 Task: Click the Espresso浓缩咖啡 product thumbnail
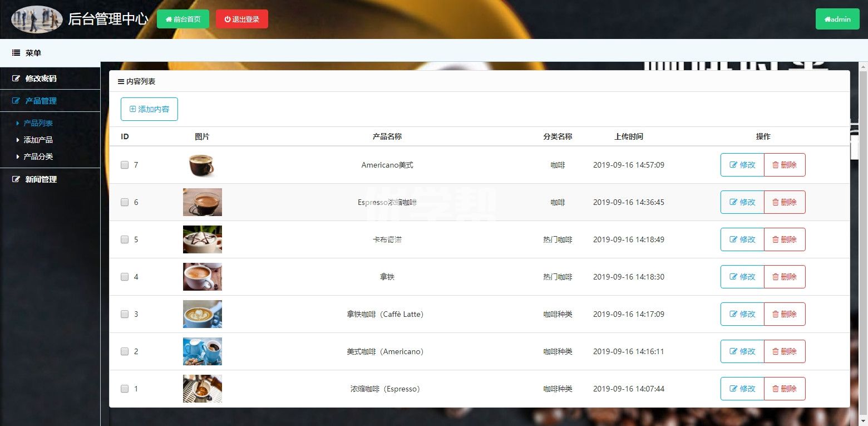[203, 202]
